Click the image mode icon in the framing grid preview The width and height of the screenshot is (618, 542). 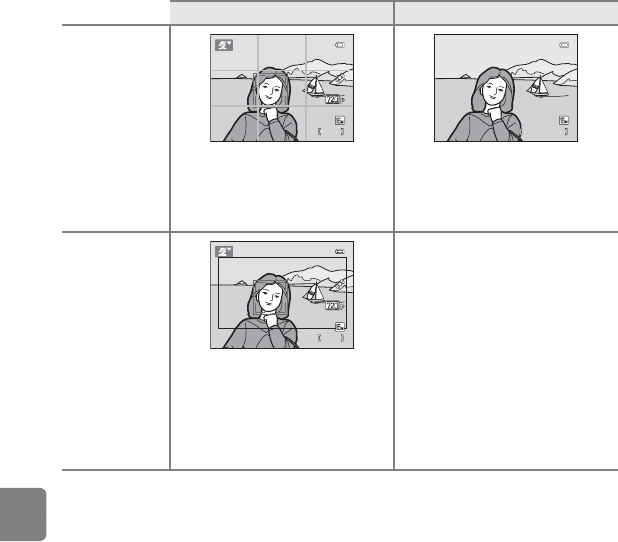click(340, 120)
